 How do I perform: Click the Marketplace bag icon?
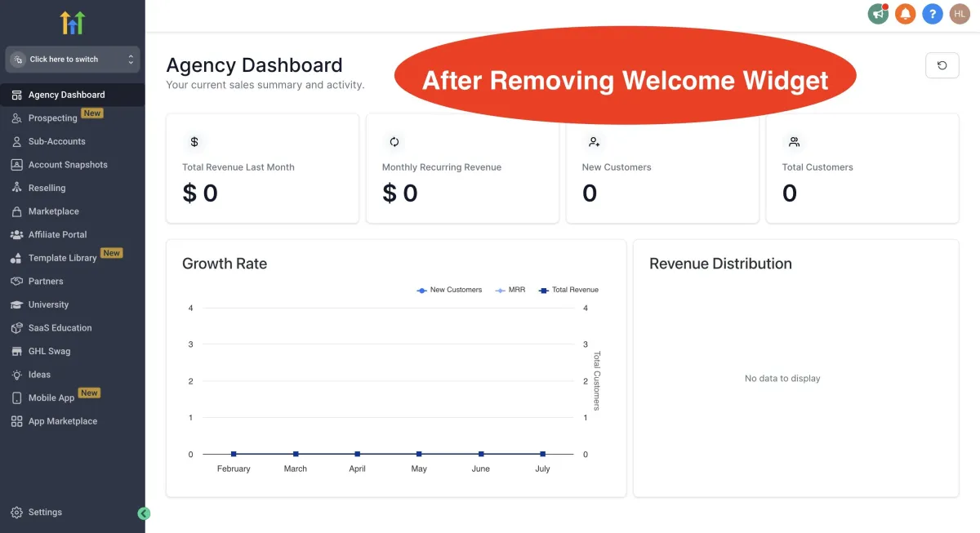tap(16, 211)
